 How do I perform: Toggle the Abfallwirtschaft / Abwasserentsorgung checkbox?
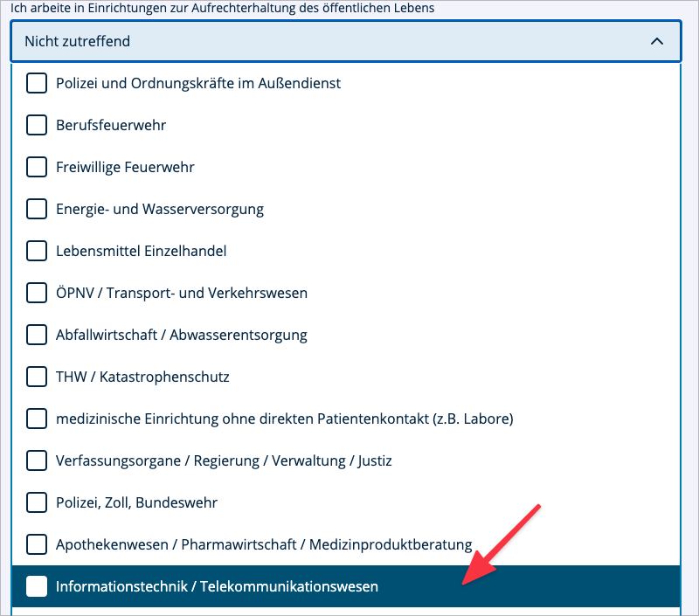pyautogui.click(x=37, y=335)
